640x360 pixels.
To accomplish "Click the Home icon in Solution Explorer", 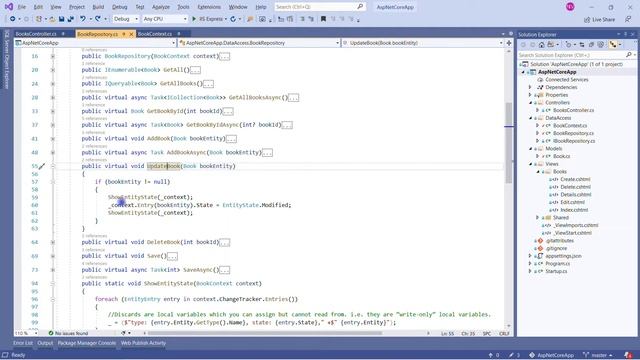I will [x=542, y=45].
